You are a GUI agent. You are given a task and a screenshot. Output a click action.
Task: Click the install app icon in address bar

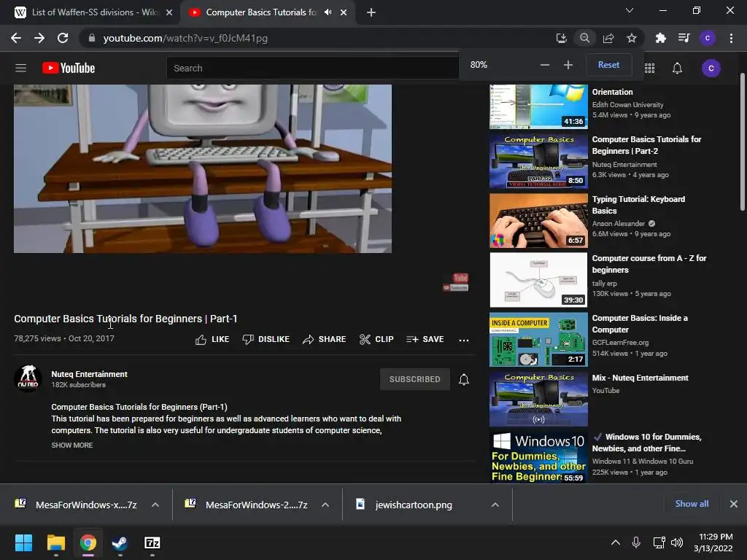point(561,38)
